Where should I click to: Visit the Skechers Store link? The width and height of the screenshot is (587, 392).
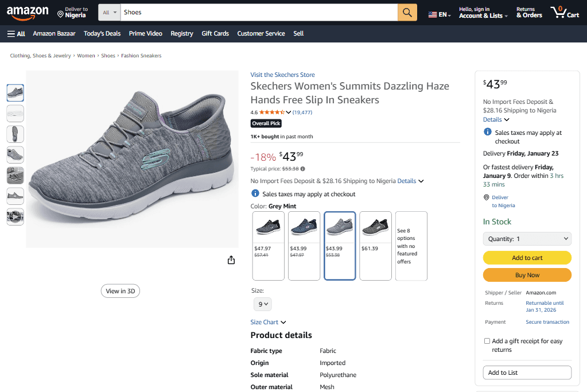coord(282,75)
